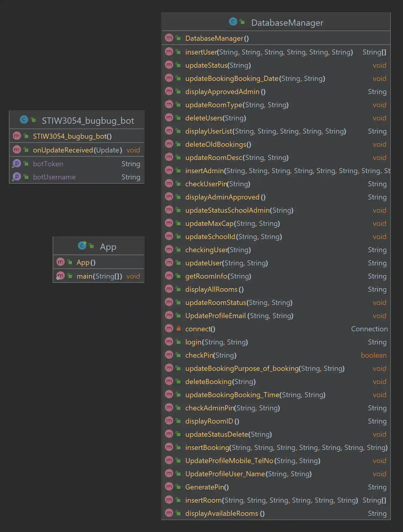Select the DatabaseManager() constructor entry

click(x=217, y=38)
